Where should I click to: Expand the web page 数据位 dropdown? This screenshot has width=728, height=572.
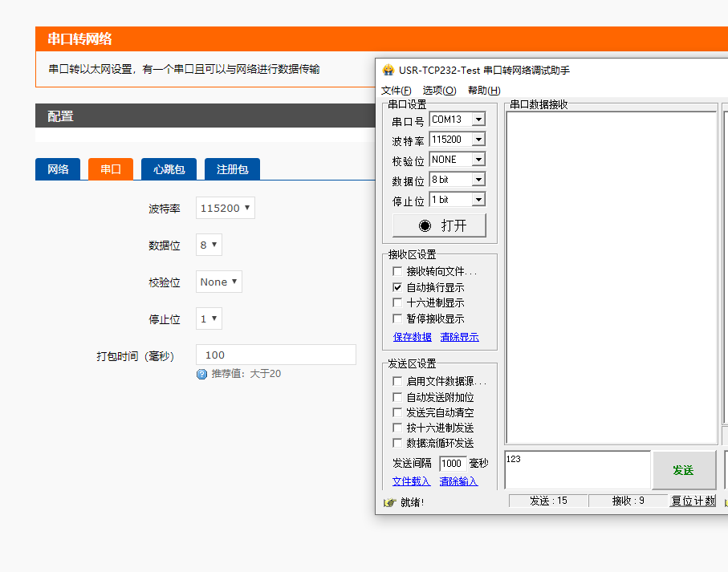(x=209, y=245)
